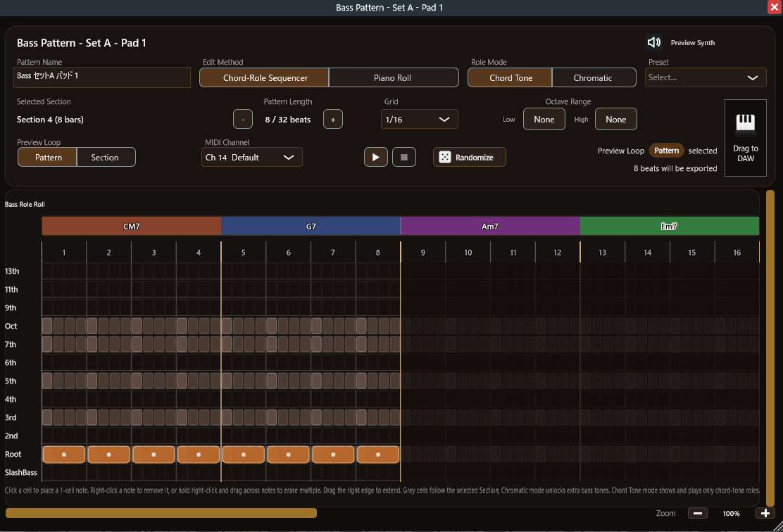Select the G7 chord block
This screenshot has height=532, width=783.
[311, 226]
